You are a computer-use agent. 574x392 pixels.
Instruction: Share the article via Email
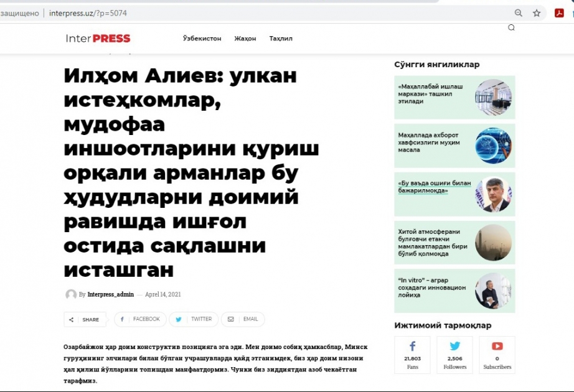point(243,319)
